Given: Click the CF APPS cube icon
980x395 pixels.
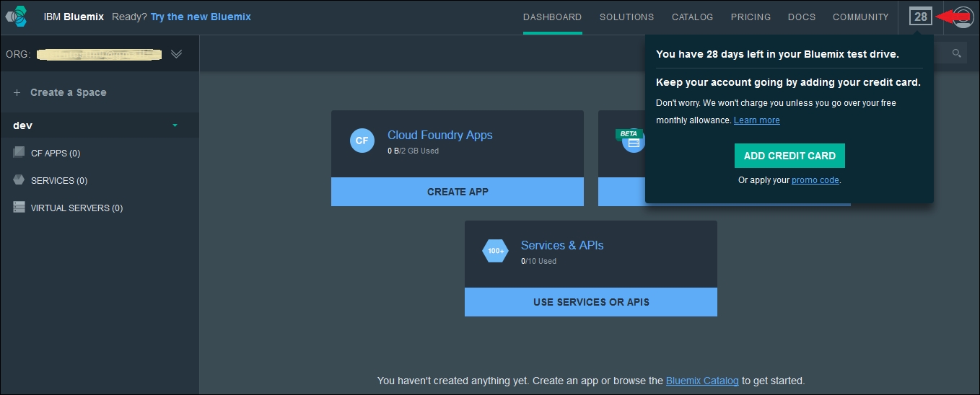Looking at the screenshot, I should [x=19, y=153].
